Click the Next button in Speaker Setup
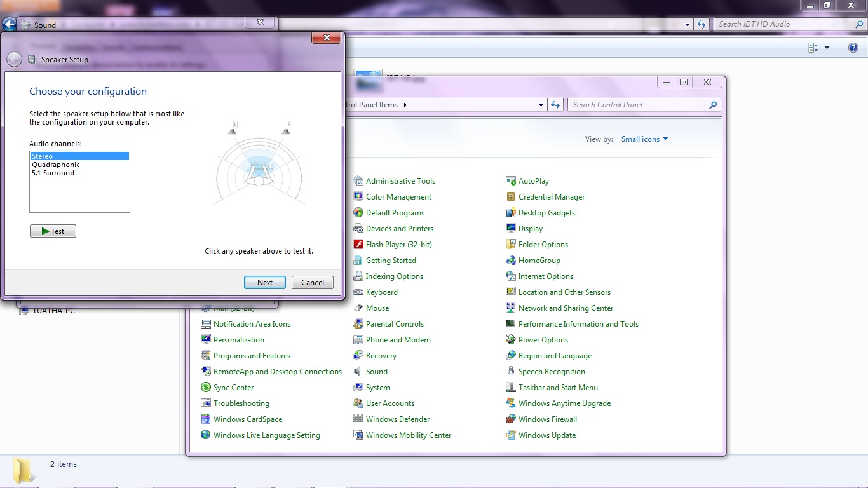 [x=265, y=283]
